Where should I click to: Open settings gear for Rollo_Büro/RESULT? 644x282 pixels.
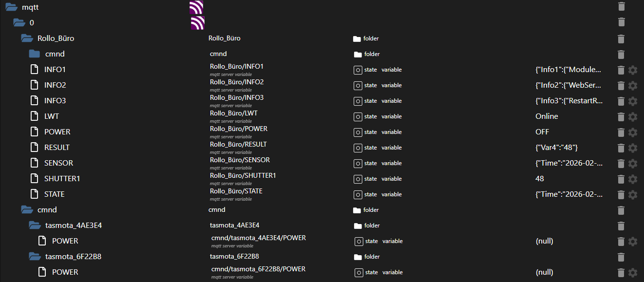point(632,148)
